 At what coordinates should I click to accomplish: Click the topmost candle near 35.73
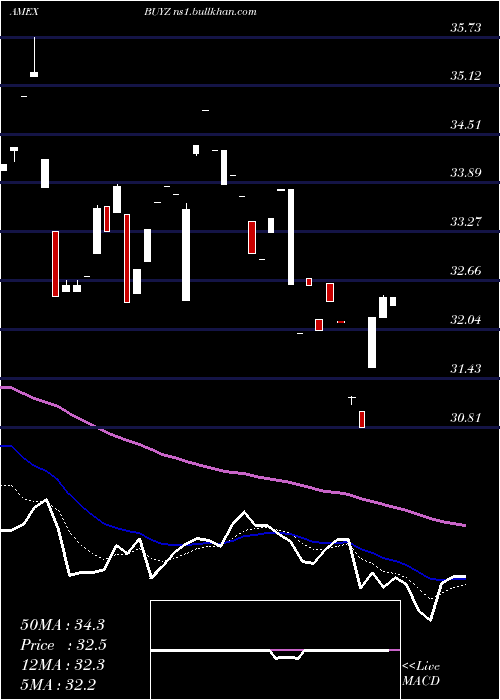[34, 57]
